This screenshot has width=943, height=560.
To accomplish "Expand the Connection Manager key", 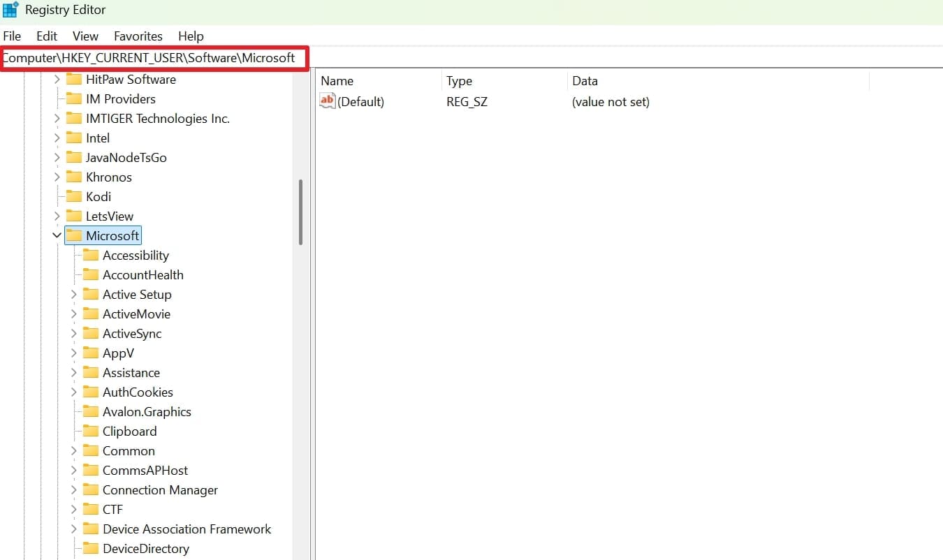I will (x=74, y=489).
